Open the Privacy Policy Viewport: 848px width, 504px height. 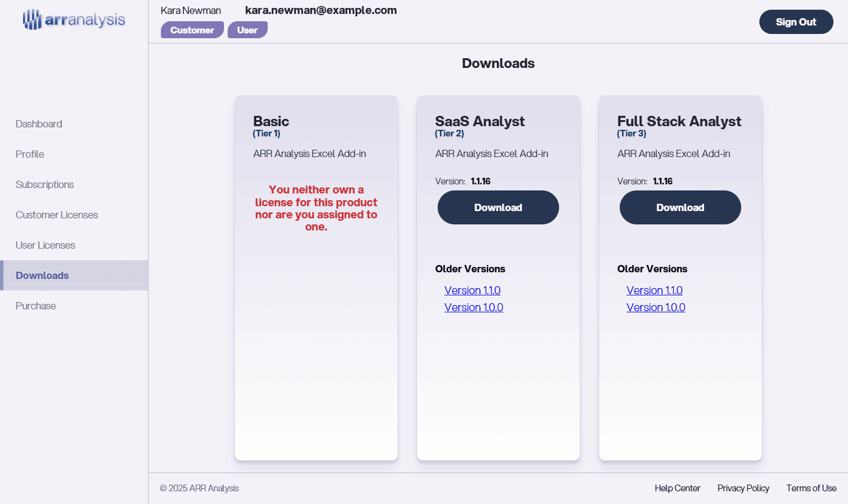click(x=743, y=488)
